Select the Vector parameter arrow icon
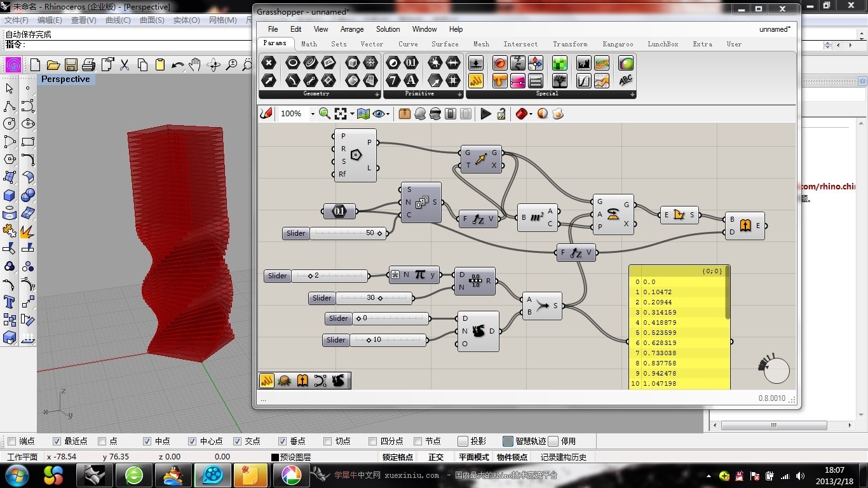 coord(269,80)
